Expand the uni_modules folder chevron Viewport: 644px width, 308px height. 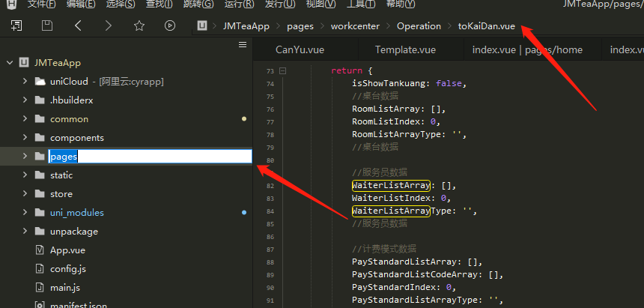pyautogui.click(x=24, y=213)
